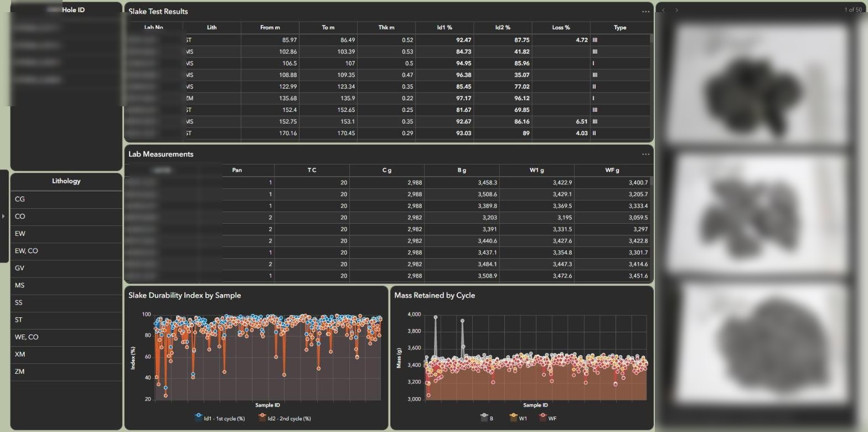Select the From cell showing 135.68
868x432 pixels.
(270, 98)
